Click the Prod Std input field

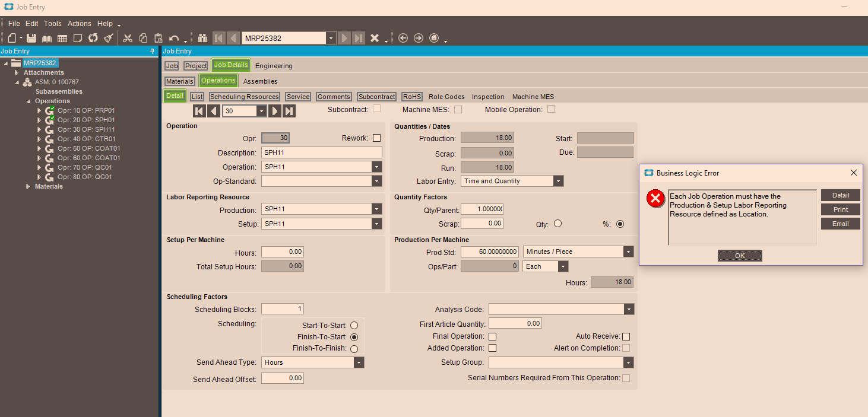tap(490, 252)
